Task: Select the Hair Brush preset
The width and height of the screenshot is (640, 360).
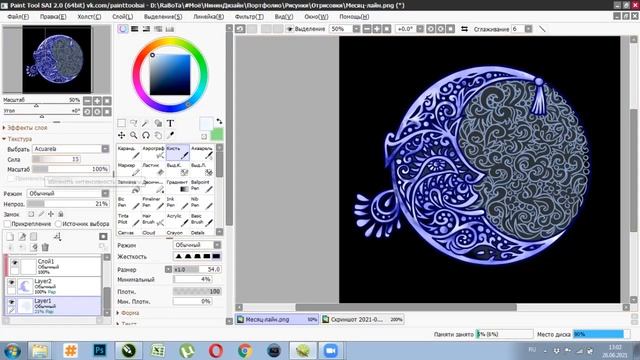Action: click(x=153, y=220)
